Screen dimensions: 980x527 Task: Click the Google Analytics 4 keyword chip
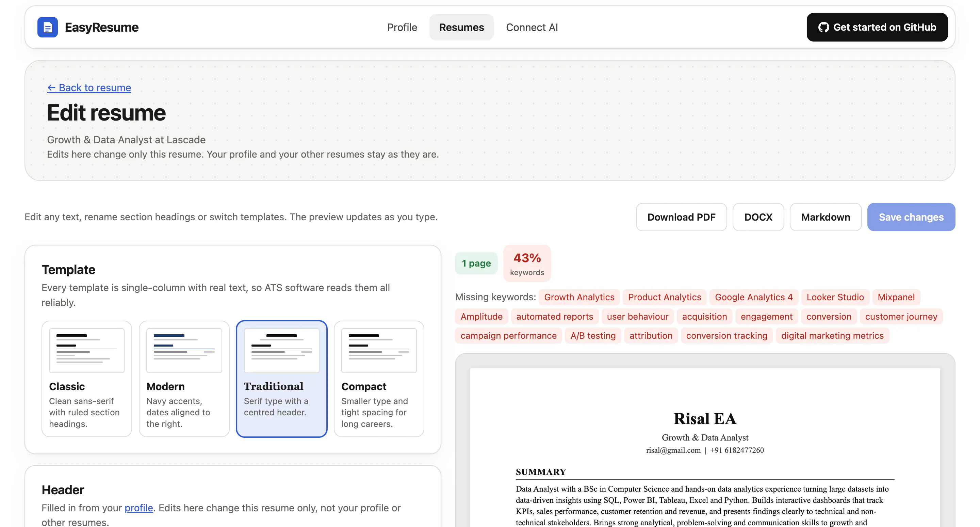click(754, 297)
